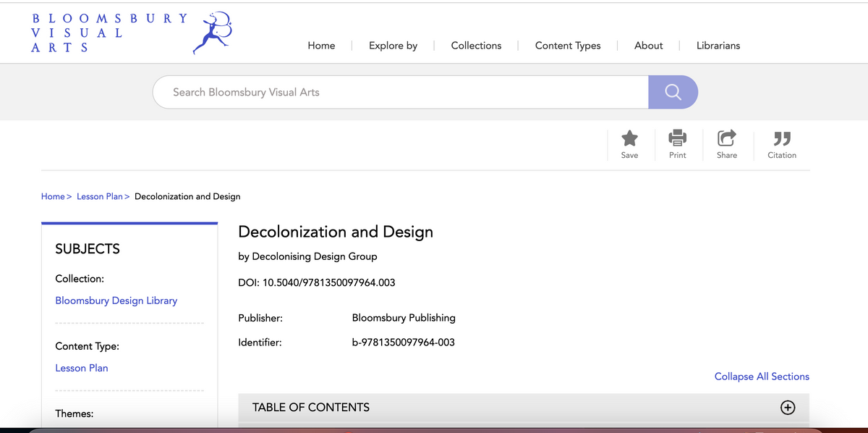Open sharing options with the Share icon
Image resolution: width=868 pixels, height=433 pixels.
(x=726, y=138)
